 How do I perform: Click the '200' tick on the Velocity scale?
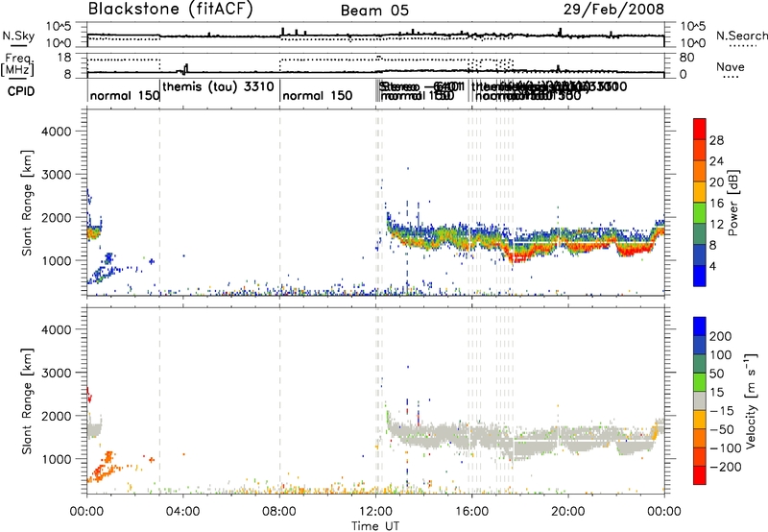tap(721, 336)
